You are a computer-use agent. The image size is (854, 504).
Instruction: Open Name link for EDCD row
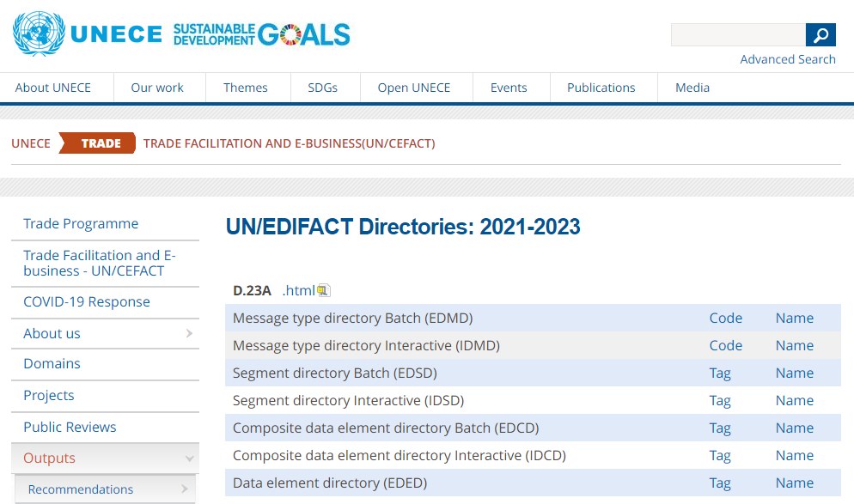(794, 428)
